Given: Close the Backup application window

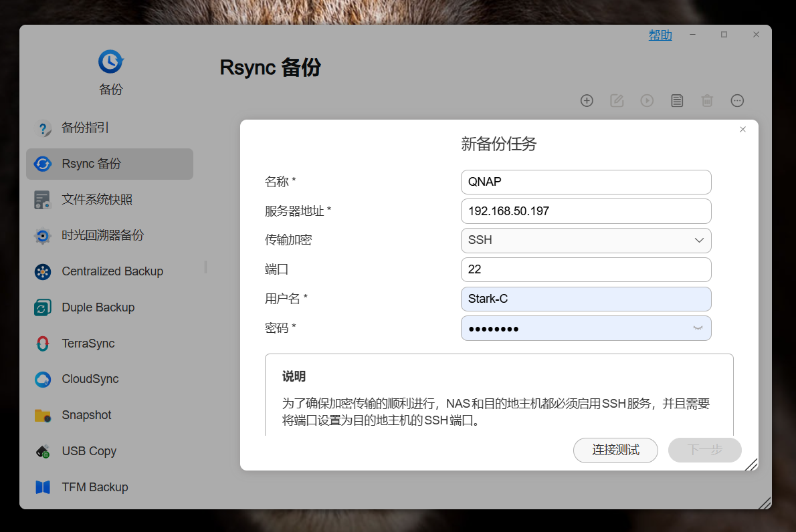Looking at the screenshot, I should tap(756, 35).
